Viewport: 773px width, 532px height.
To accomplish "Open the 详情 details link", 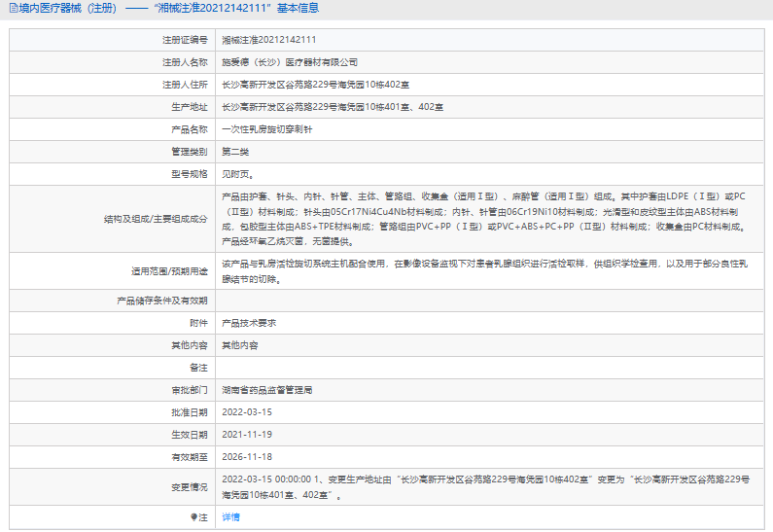I will click(229, 517).
